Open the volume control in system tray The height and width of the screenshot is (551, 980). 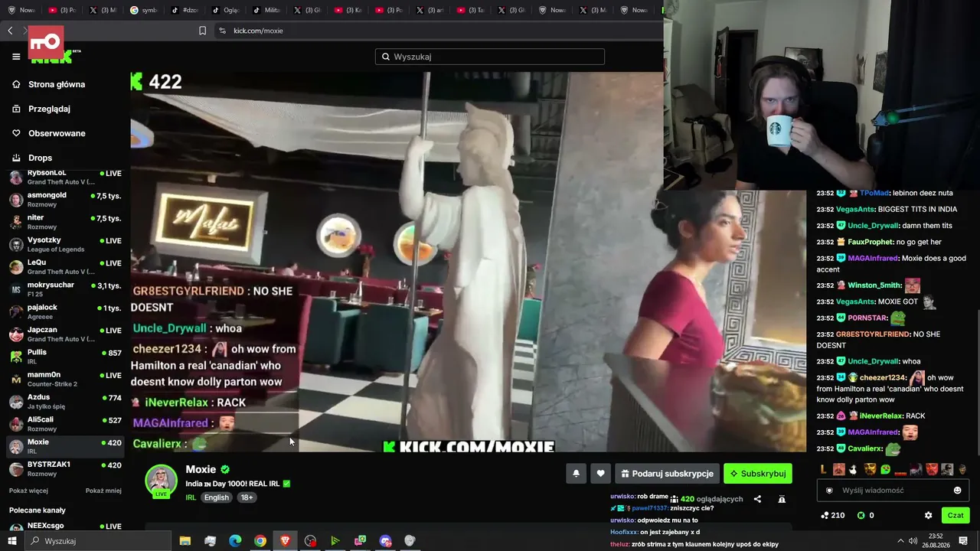pyautogui.click(x=913, y=541)
